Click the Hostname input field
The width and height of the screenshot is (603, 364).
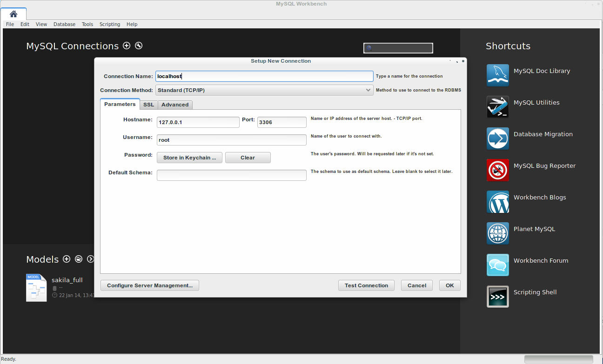[198, 122]
